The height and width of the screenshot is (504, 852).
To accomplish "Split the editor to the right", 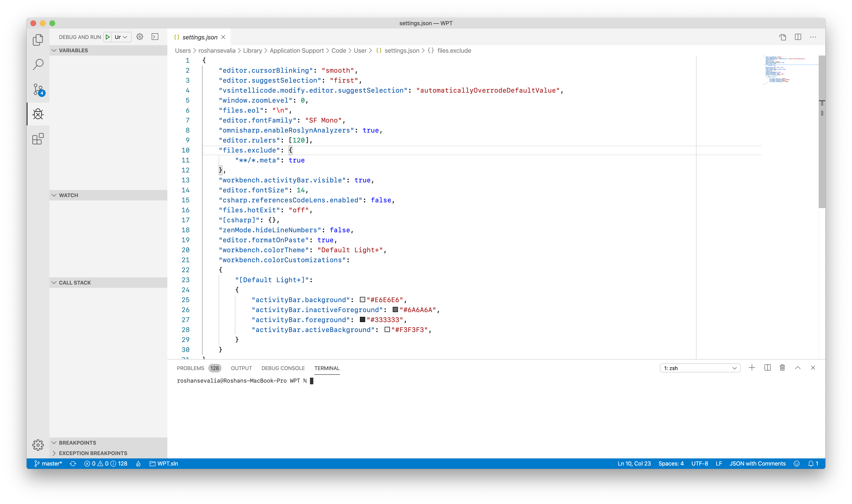I will click(x=798, y=37).
